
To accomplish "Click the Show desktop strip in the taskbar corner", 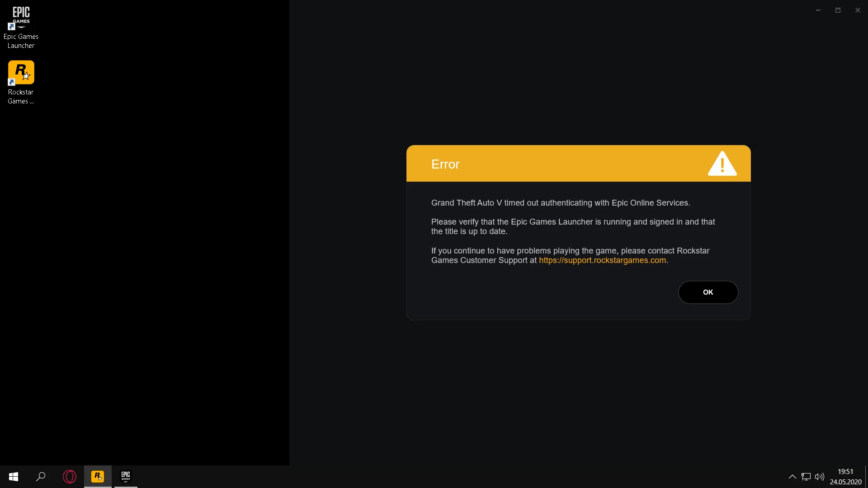I will (x=866, y=477).
